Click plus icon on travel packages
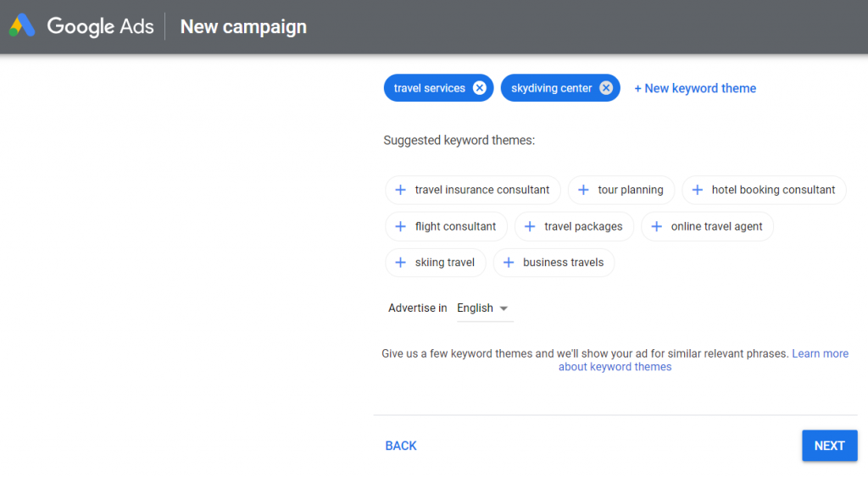868x477 pixels. [x=530, y=226]
